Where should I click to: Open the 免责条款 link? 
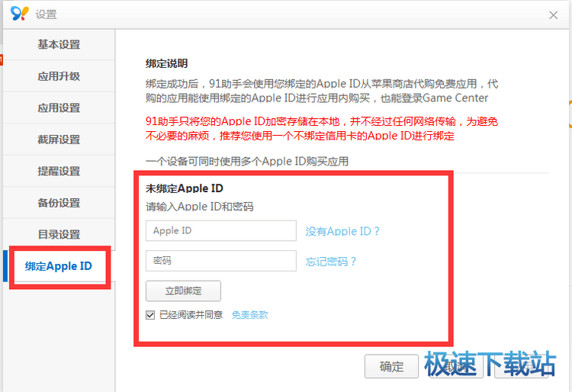[x=250, y=315]
